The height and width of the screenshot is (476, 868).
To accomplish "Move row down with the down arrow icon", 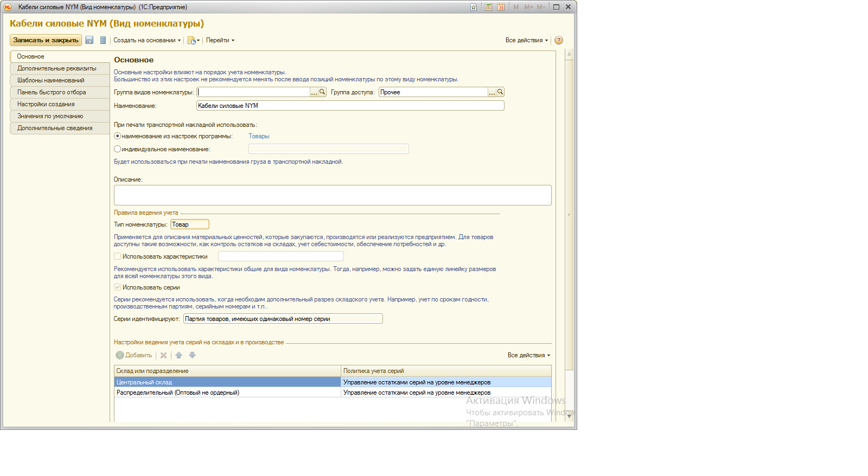I will (192, 355).
